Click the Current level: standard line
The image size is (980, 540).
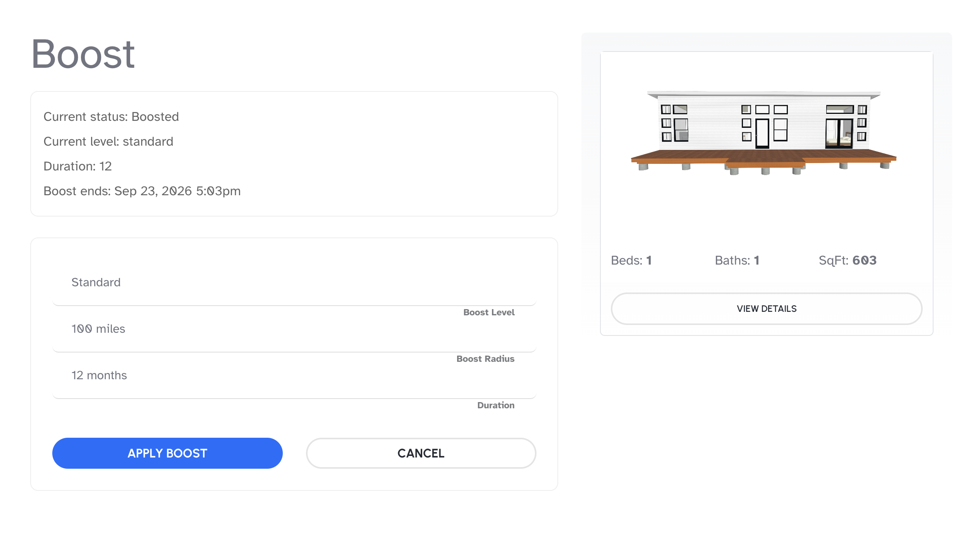click(x=108, y=141)
